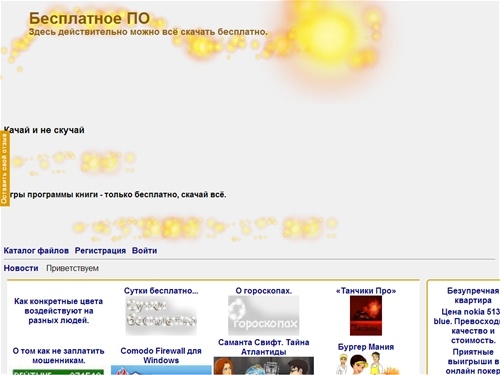Open the О гороскопах. article link
The height and width of the screenshot is (375, 500).
[263, 291]
